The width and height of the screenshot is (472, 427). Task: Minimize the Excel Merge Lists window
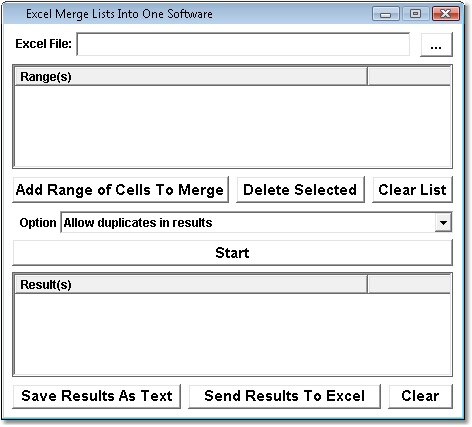386,14
